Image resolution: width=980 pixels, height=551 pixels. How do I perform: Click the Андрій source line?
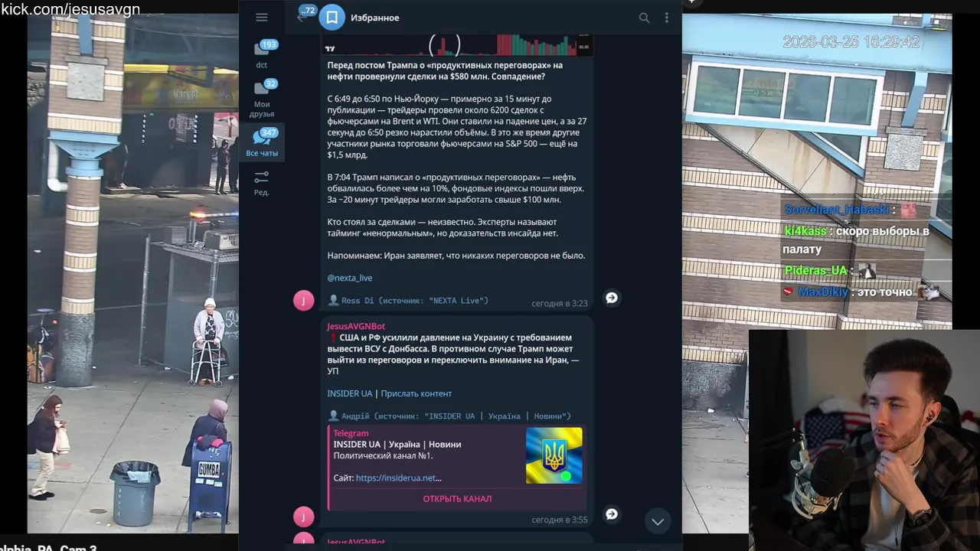point(449,416)
